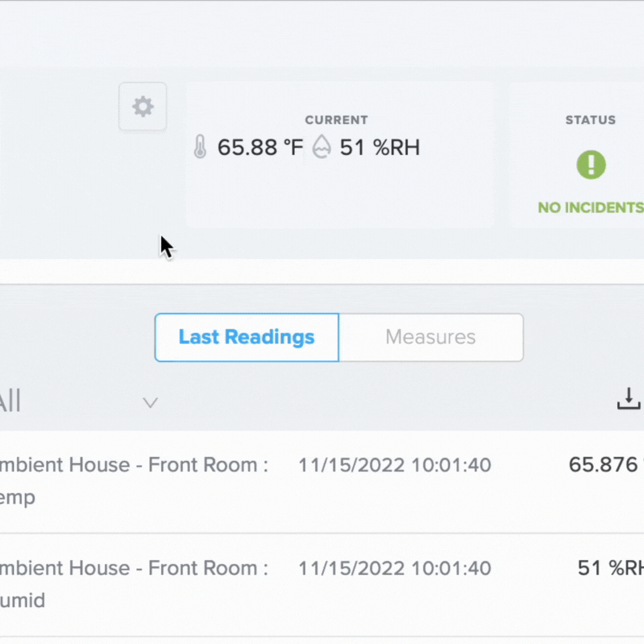Download readings via the export icon
Screen dimensions: 644x644
(629, 398)
